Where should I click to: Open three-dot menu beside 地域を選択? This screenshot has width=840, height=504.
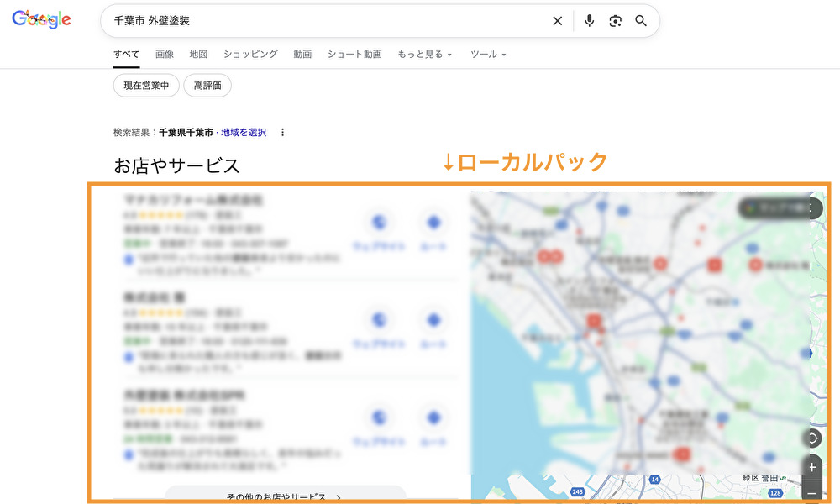pyautogui.click(x=283, y=133)
